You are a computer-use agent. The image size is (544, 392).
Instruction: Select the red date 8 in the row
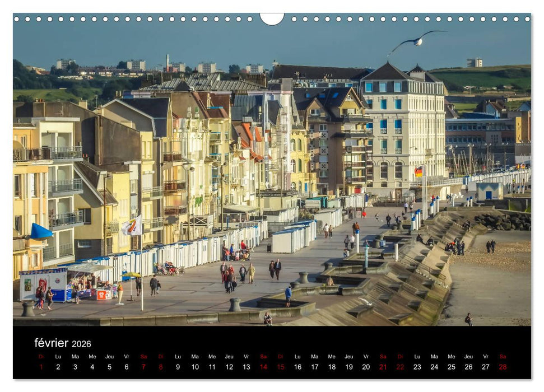160,367
